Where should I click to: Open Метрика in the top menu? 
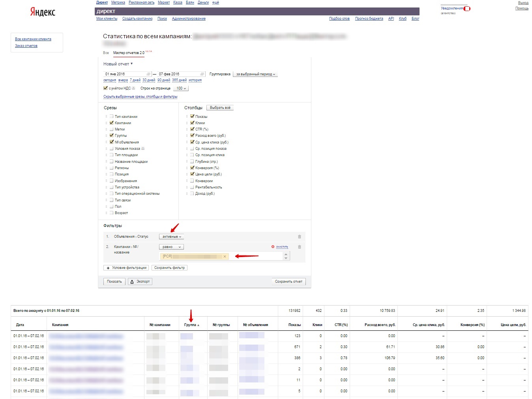118,2
